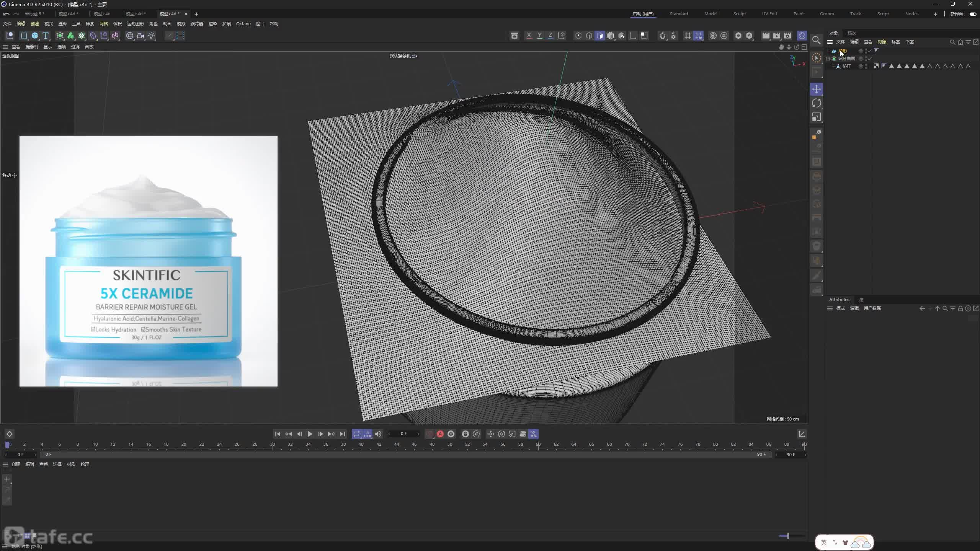The image size is (980, 551).
Task: Open the rectangle spline tool icon
Action: [24, 36]
